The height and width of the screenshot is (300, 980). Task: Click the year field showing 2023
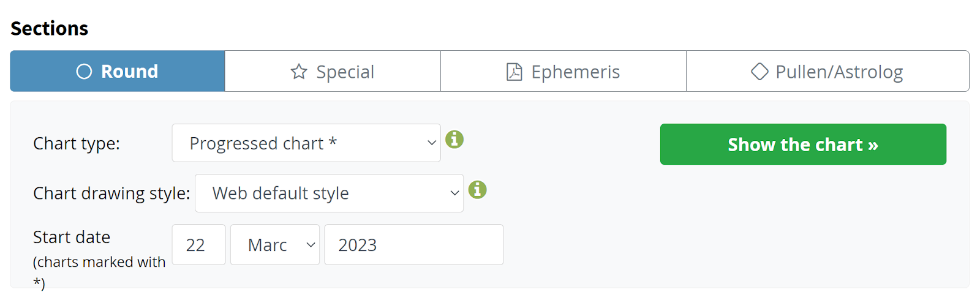(414, 245)
